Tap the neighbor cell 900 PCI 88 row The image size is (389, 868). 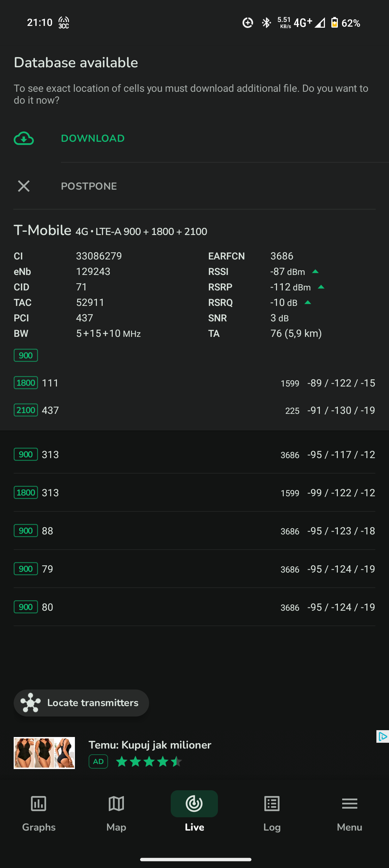pos(194,531)
